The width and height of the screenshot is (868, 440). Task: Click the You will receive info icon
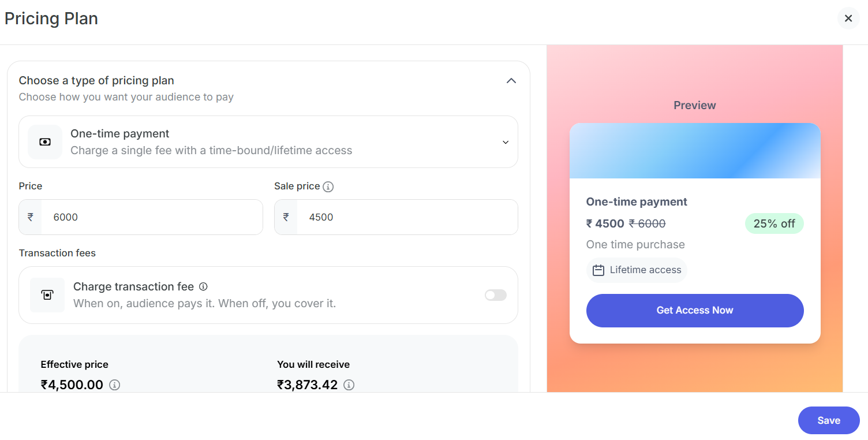click(349, 385)
